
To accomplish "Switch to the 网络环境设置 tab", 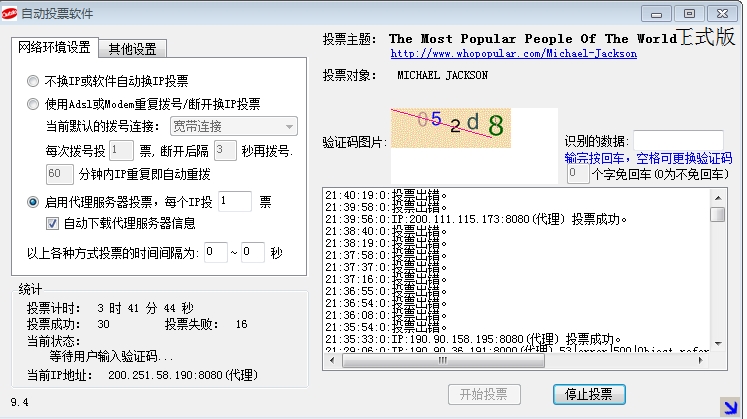I will pos(54,47).
